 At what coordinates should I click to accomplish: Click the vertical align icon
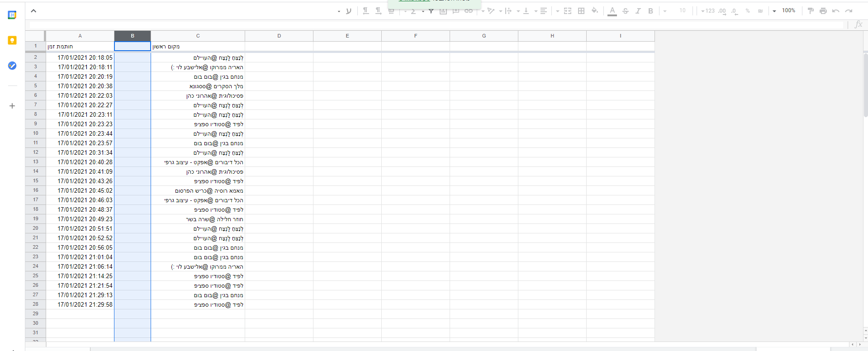[x=526, y=11]
